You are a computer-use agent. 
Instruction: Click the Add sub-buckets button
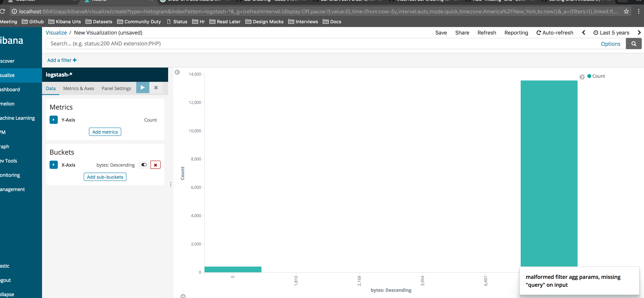105,177
